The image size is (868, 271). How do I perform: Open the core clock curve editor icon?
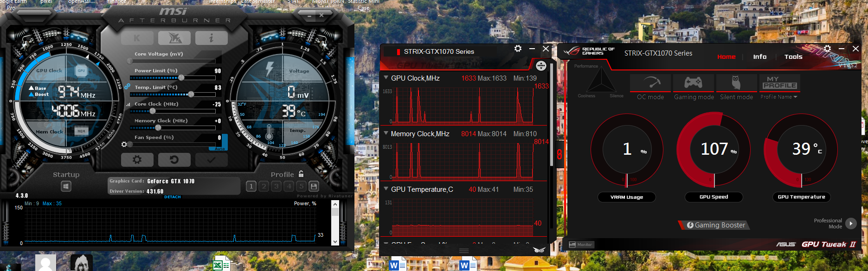[x=128, y=104]
